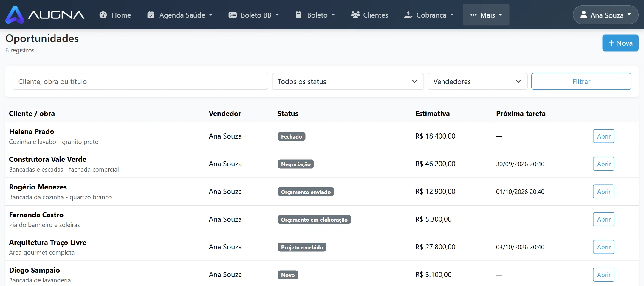This screenshot has width=644, height=286.
Task: Click the Clientes people icon
Action: pyautogui.click(x=355, y=15)
